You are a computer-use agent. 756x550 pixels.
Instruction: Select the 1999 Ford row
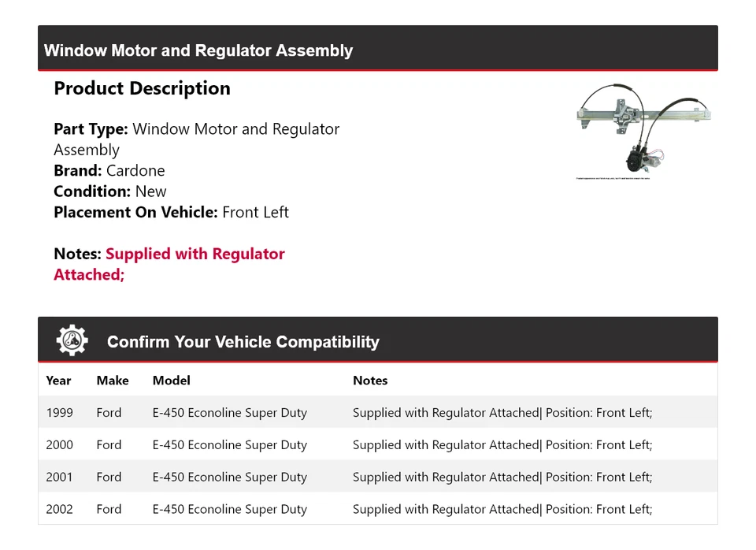[x=378, y=413]
